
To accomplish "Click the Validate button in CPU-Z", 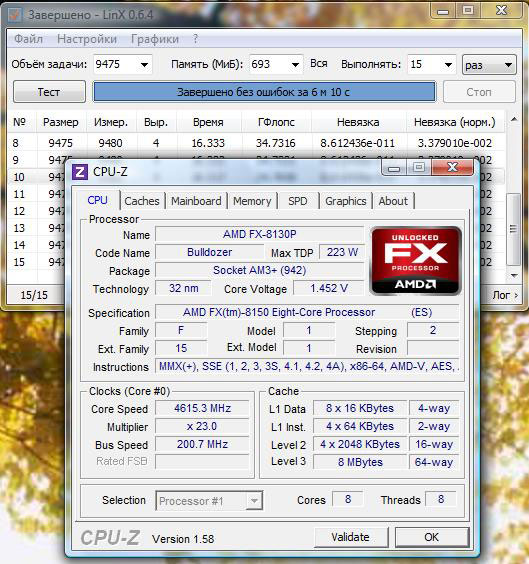I will (x=351, y=537).
